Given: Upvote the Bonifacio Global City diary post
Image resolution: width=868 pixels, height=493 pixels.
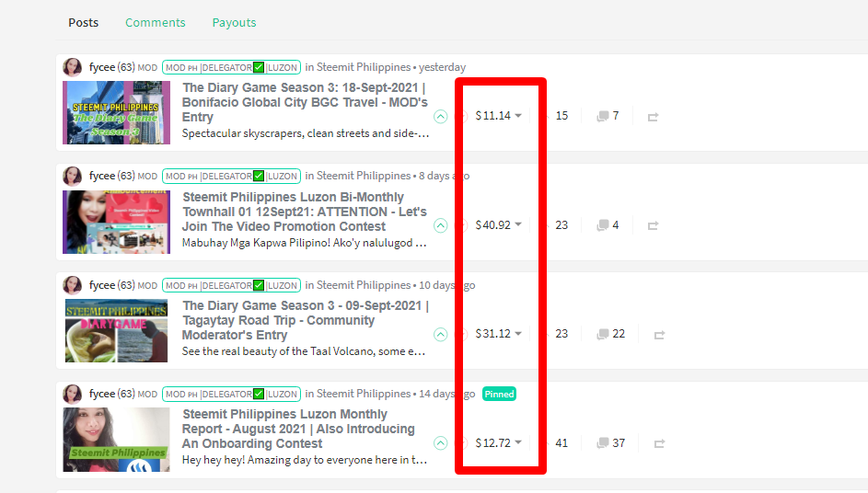Looking at the screenshot, I should pos(441,117).
